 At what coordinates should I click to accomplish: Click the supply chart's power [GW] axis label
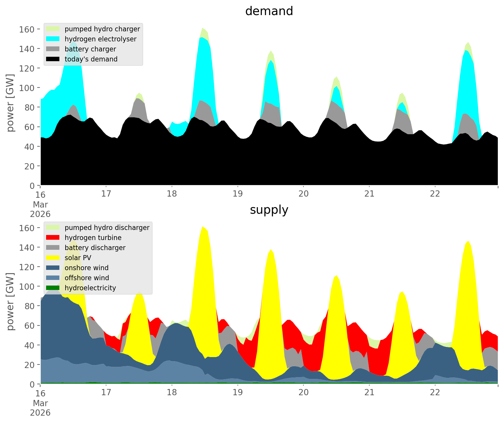click(10, 302)
